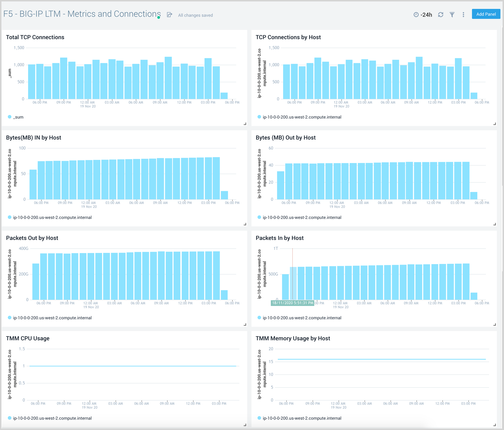This screenshot has height=430, width=504.
Task: Click the Total TCP Connections panel title
Action: point(35,37)
